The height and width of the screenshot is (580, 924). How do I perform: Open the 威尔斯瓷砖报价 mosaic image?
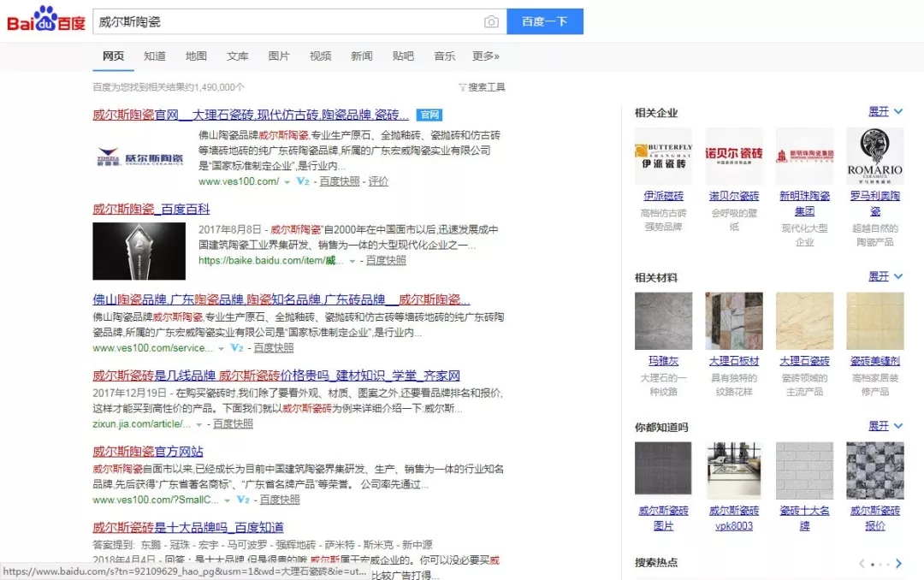875,471
